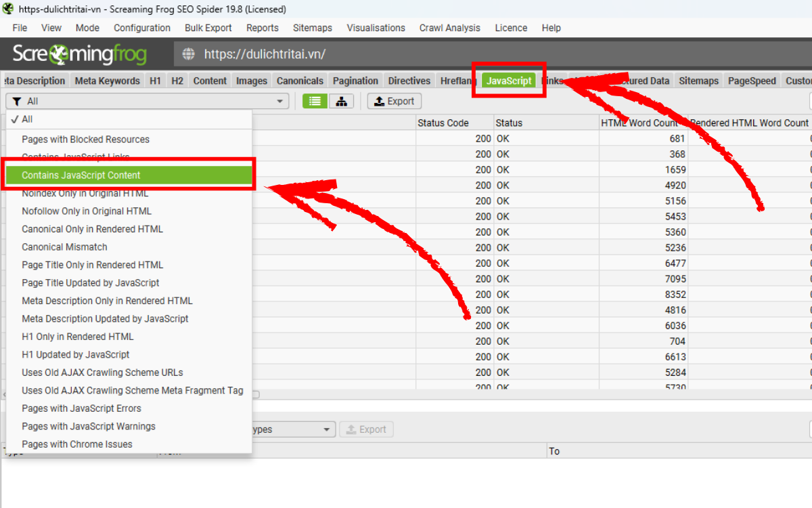The image size is (812, 508).
Task: Expand the All filter dropdown arrow
Action: pyautogui.click(x=279, y=102)
